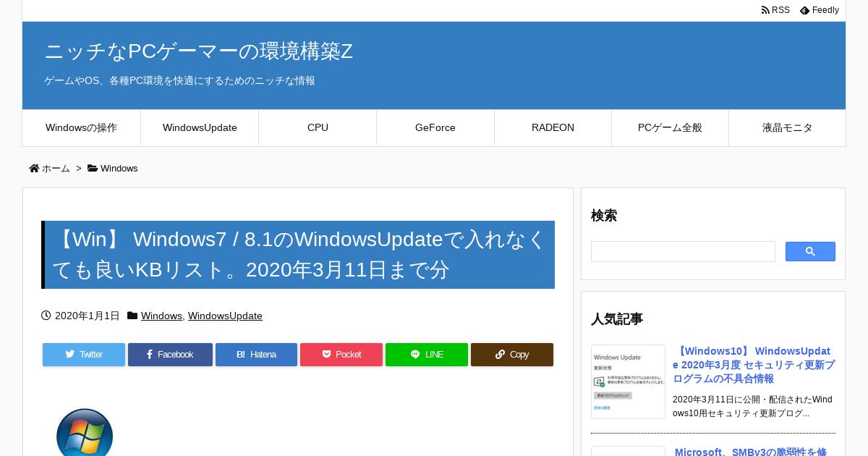Open the Windowsの操作 menu item
This screenshot has height=456, width=868.
point(81,127)
